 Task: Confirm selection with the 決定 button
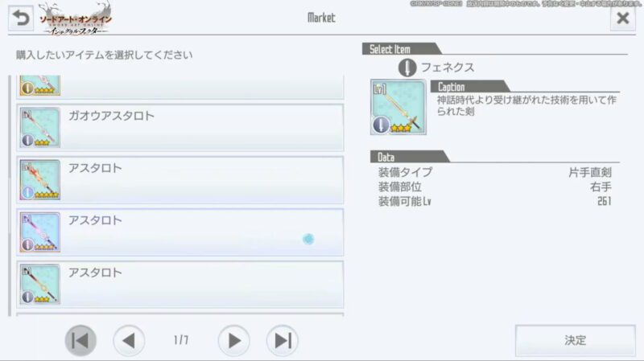(575, 340)
